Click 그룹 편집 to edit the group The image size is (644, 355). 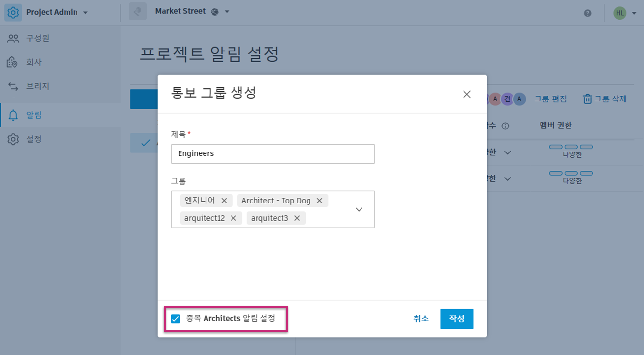tap(550, 99)
